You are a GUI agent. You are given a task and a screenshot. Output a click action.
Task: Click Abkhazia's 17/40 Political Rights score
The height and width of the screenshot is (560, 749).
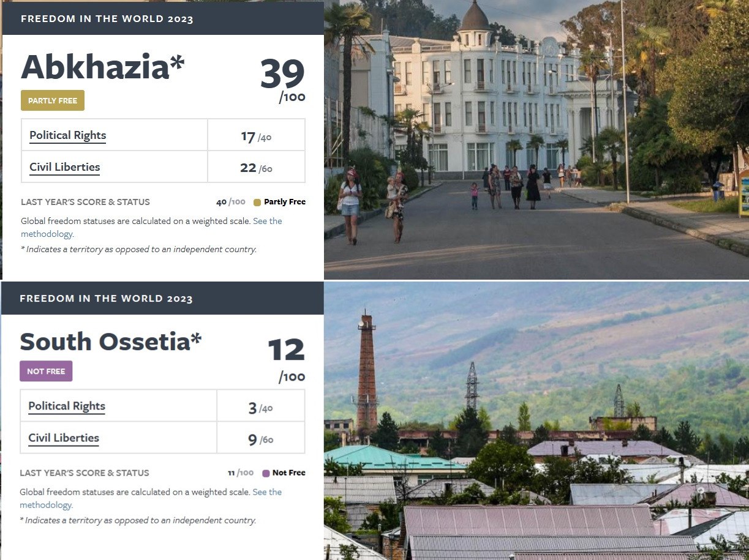[256, 136]
